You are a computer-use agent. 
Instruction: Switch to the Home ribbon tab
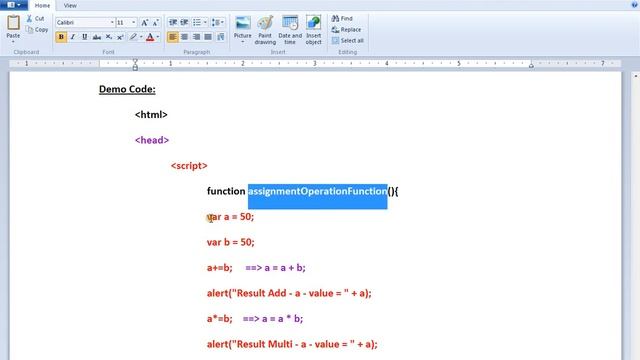[42, 5]
